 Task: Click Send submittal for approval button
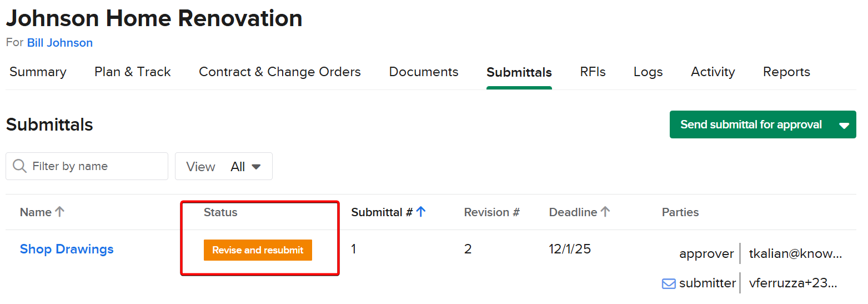[751, 125]
